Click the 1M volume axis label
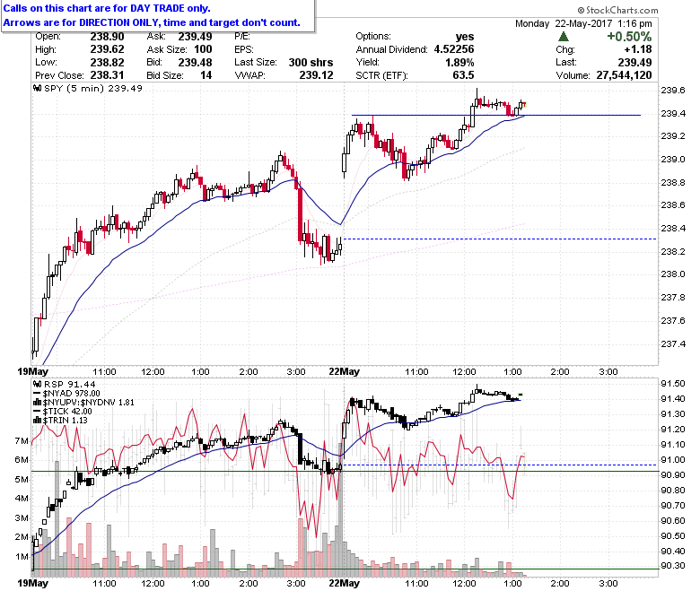The height and width of the screenshot is (591, 700). 22,557
